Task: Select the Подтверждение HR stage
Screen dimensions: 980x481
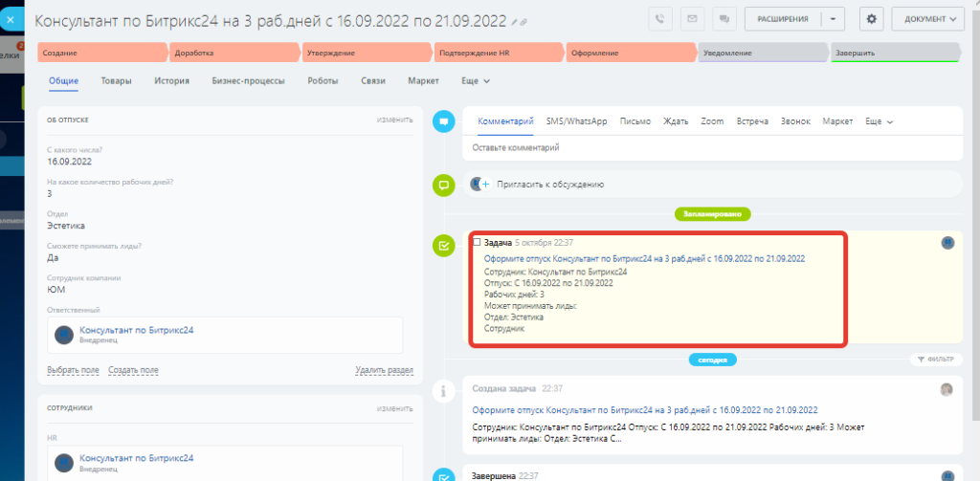Action: click(500, 53)
